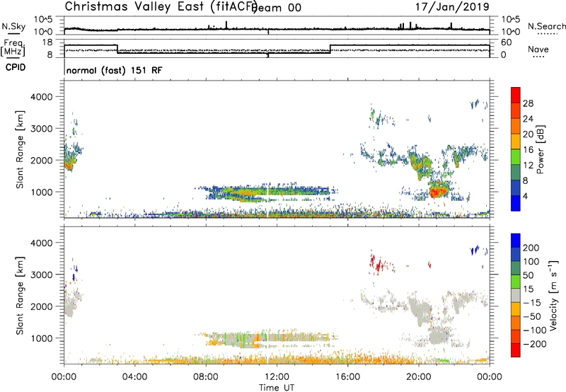
Task: Click the red top segment of Power colorbar
Action: click(x=516, y=96)
